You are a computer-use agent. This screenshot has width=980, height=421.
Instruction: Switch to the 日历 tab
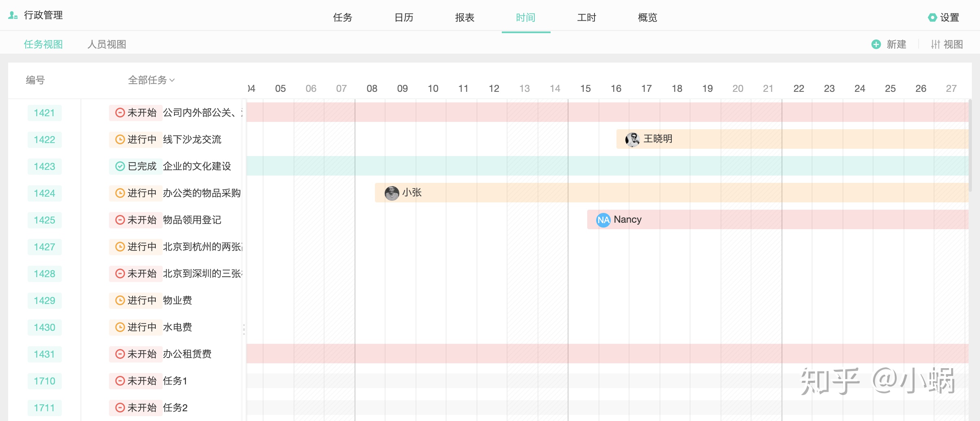(404, 17)
